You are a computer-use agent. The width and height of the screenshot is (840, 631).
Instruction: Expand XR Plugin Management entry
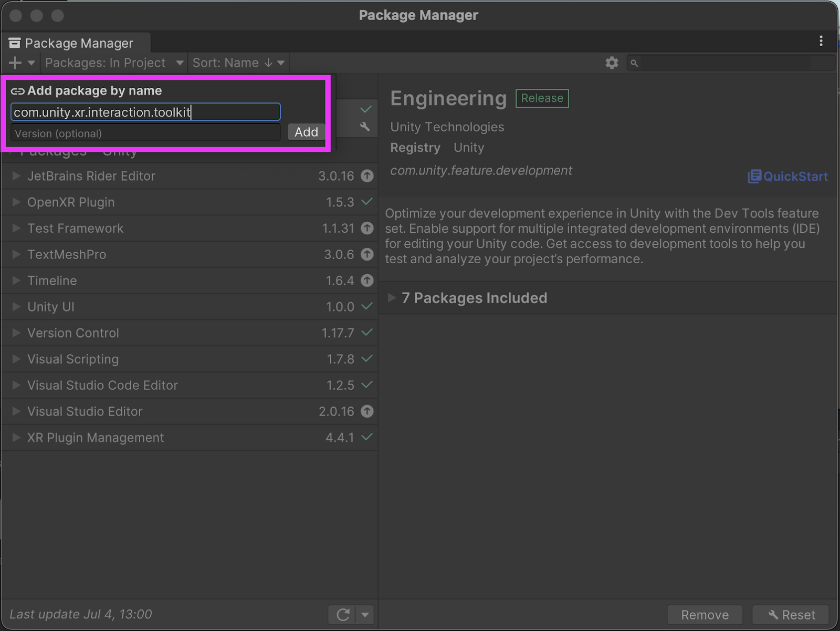[16, 438]
